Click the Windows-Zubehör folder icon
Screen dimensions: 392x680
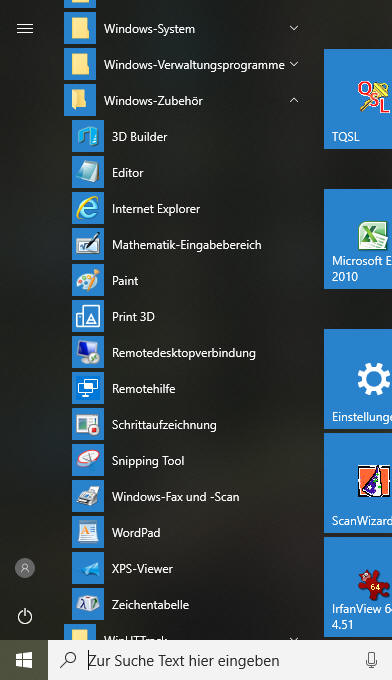pos(80,101)
